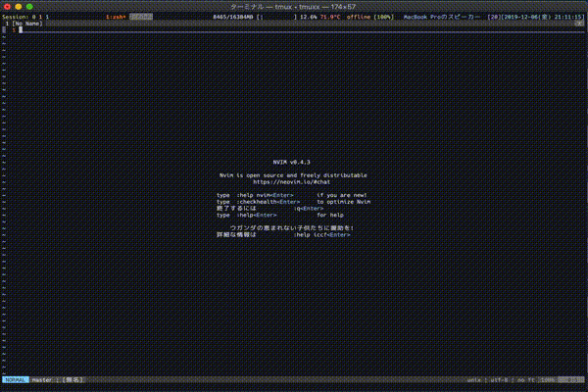Close the terminal window with red button
Screen dimensions: 588x392
coord(7,7)
